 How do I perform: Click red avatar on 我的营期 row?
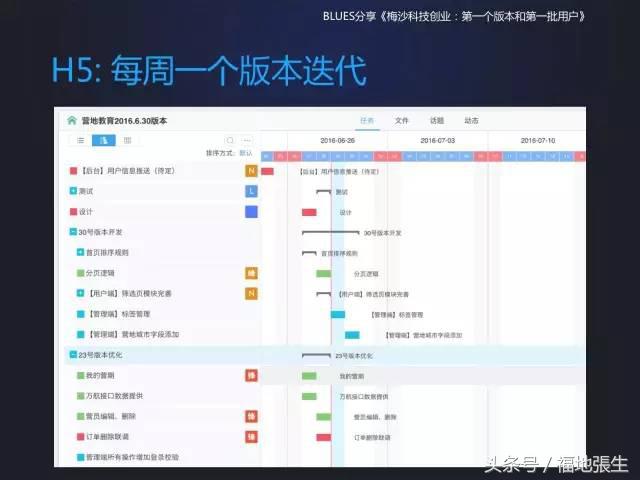tap(251, 375)
